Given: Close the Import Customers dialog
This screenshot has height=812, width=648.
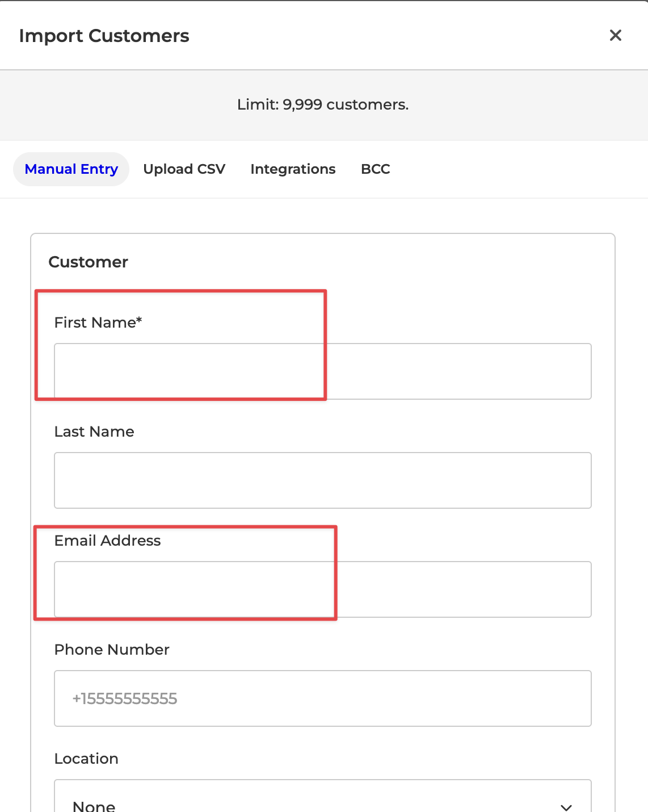Looking at the screenshot, I should [615, 35].
